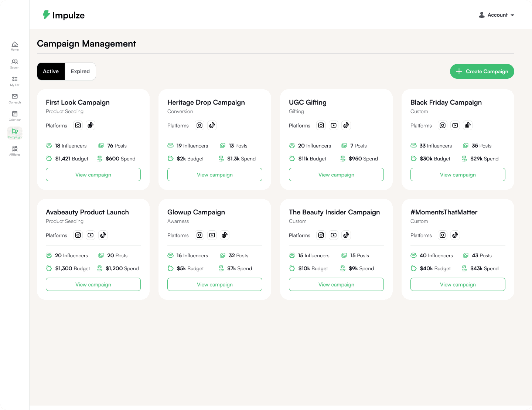Click Instagram icon on #MomentsThatMatter
The height and width of the screenshot is (410, 532).
[x=443, y=235]
